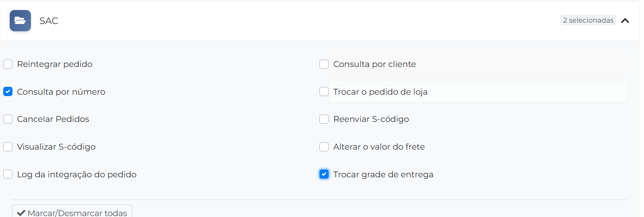Uncheck Consulta por número

(x=8, y=92)
